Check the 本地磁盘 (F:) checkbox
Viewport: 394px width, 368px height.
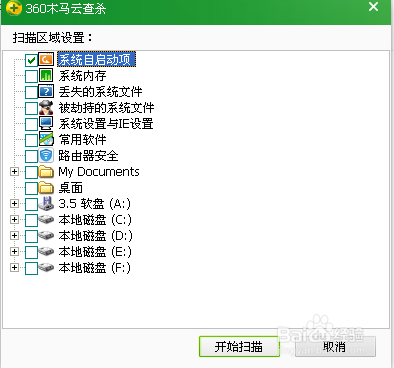coord(31,268)
